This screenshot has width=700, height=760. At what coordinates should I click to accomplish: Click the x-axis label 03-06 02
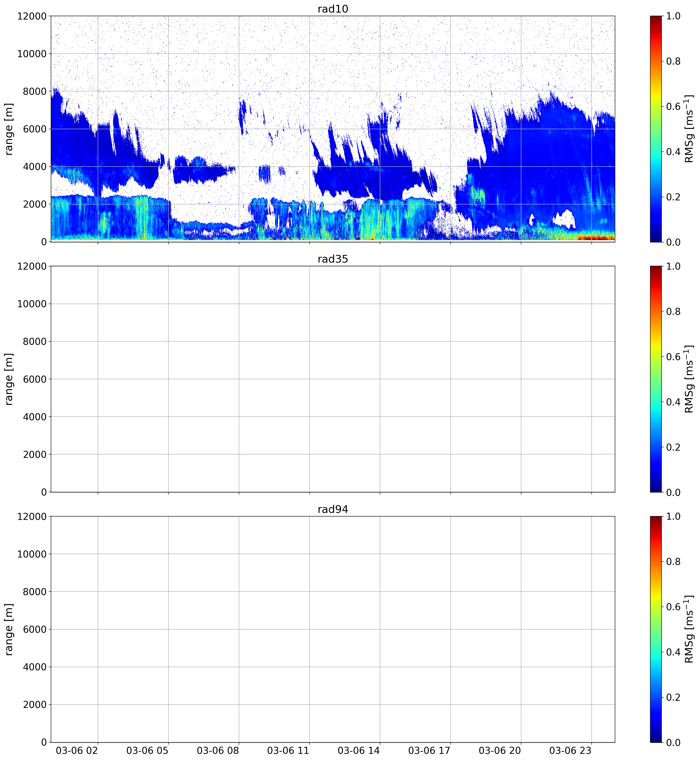77,750
